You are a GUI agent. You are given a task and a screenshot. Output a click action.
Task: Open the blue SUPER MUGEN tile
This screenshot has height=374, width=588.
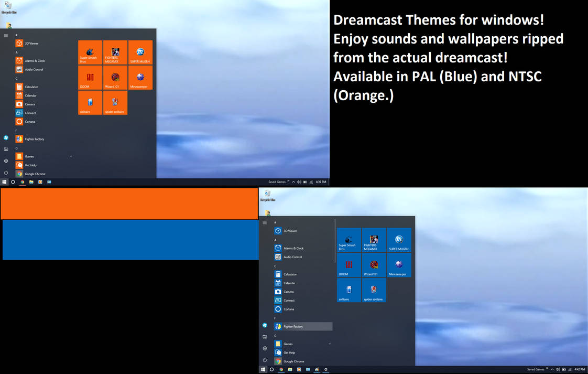tap(399, 240)
